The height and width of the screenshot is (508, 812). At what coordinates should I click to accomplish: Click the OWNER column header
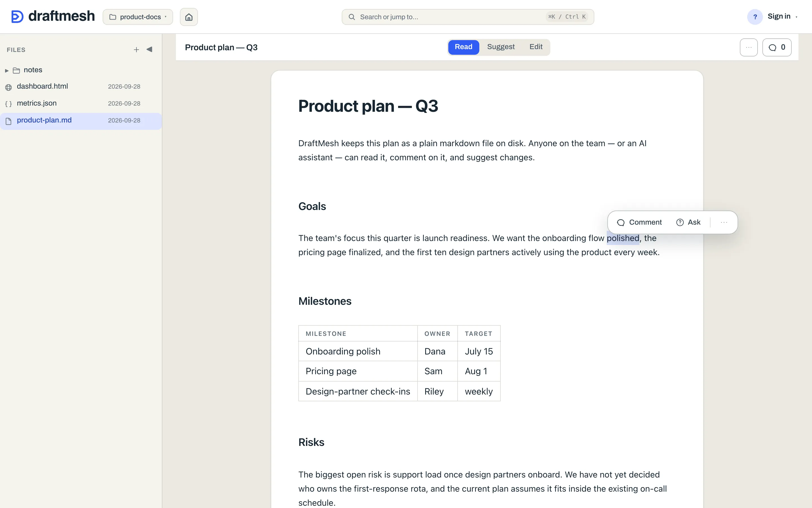point(437,334)
